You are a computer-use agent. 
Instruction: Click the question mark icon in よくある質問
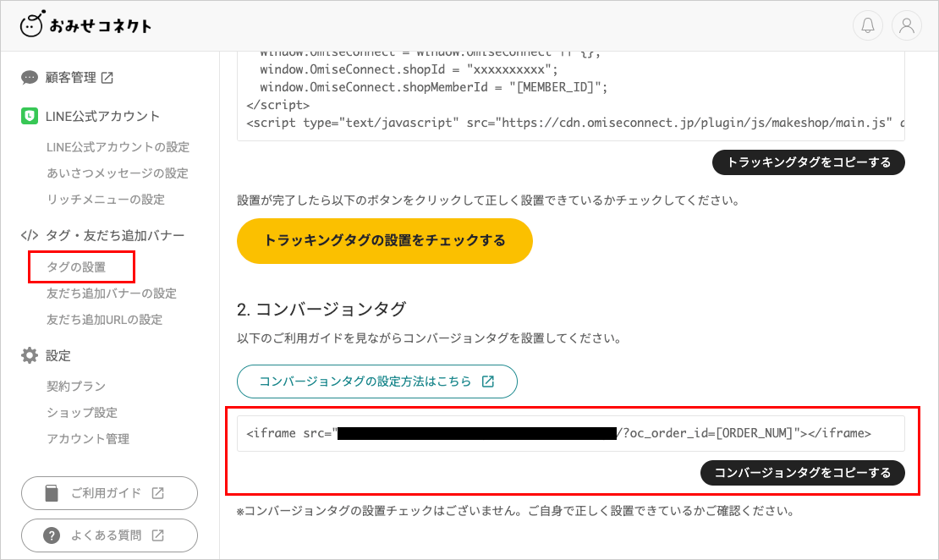click(52, 535)
